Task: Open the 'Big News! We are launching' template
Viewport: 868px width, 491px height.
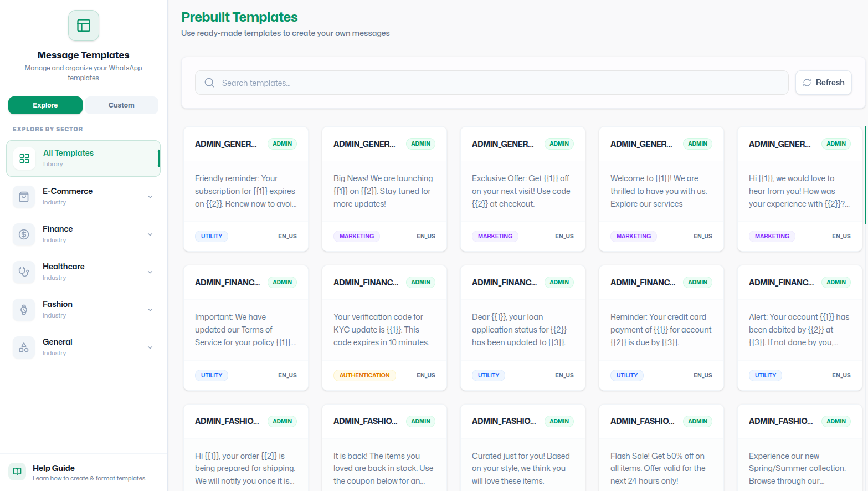Action: 384,189
